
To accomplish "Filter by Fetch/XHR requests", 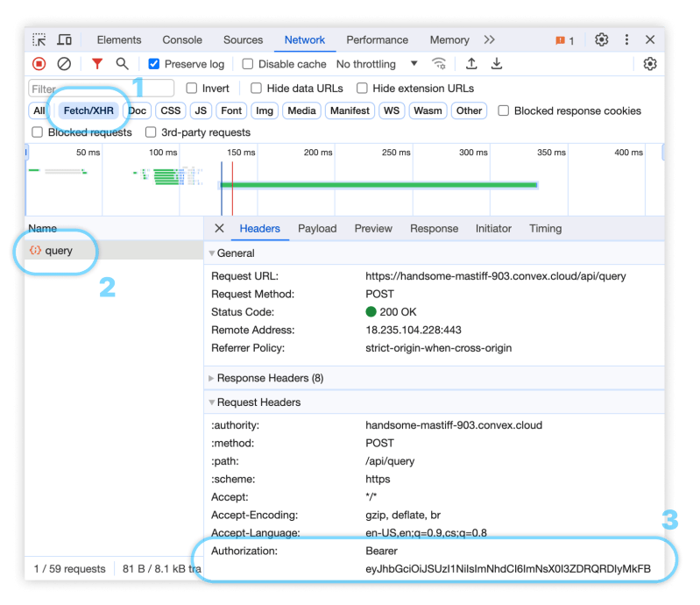I will point(88,110).
